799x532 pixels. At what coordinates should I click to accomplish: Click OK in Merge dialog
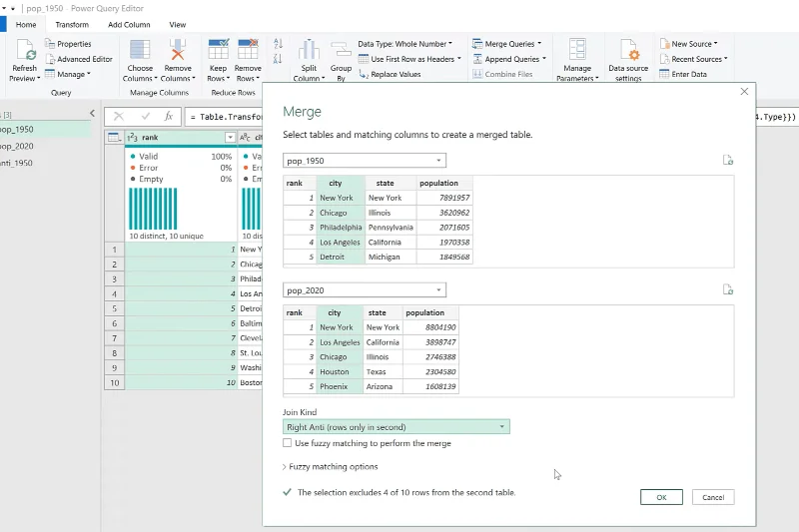click(661, 497)
